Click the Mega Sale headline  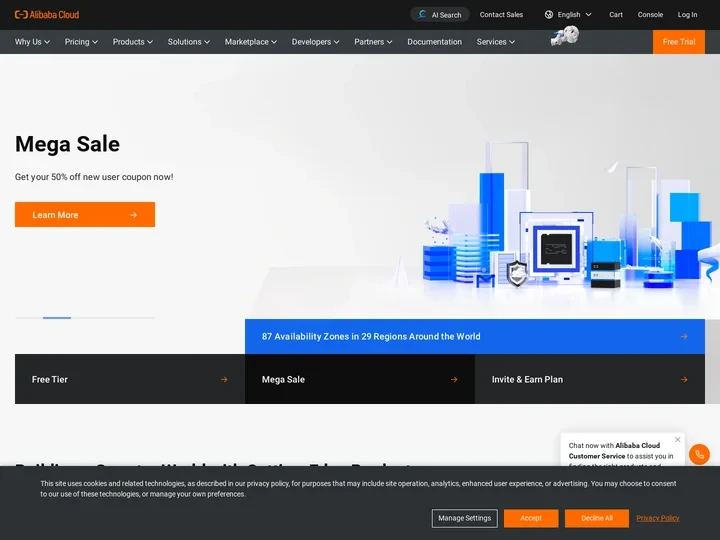(x=68, y=144)
